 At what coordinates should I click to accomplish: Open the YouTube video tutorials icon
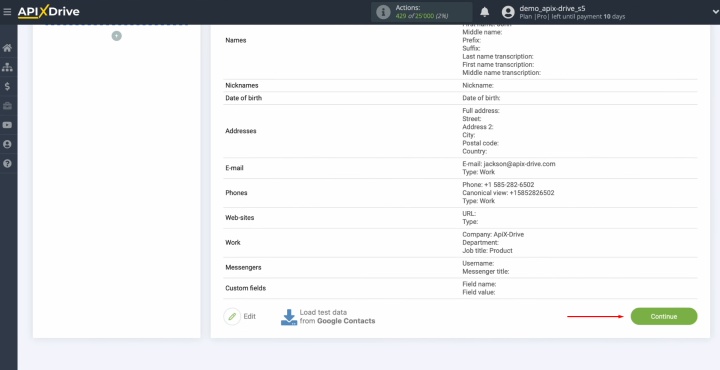(x=7, y=125)
